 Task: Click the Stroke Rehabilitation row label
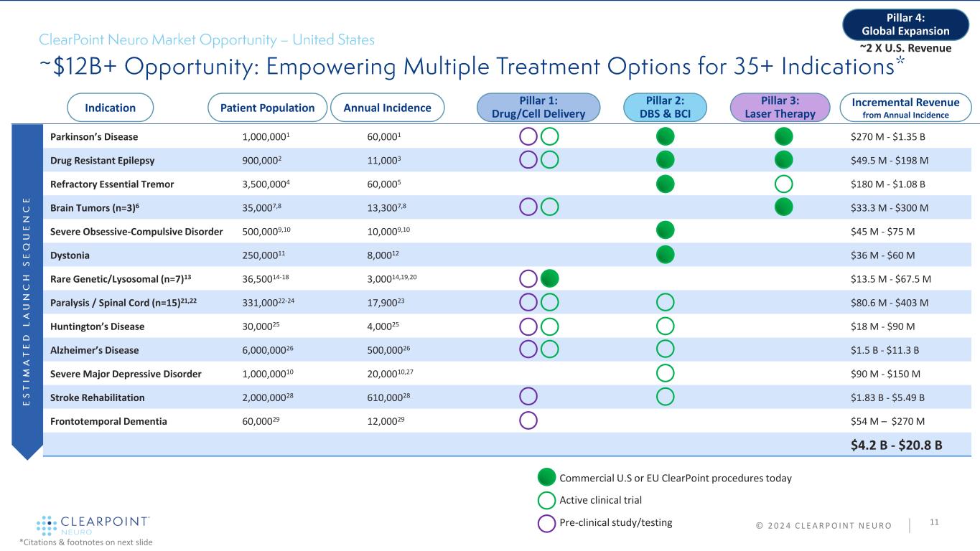coord(98,397)
